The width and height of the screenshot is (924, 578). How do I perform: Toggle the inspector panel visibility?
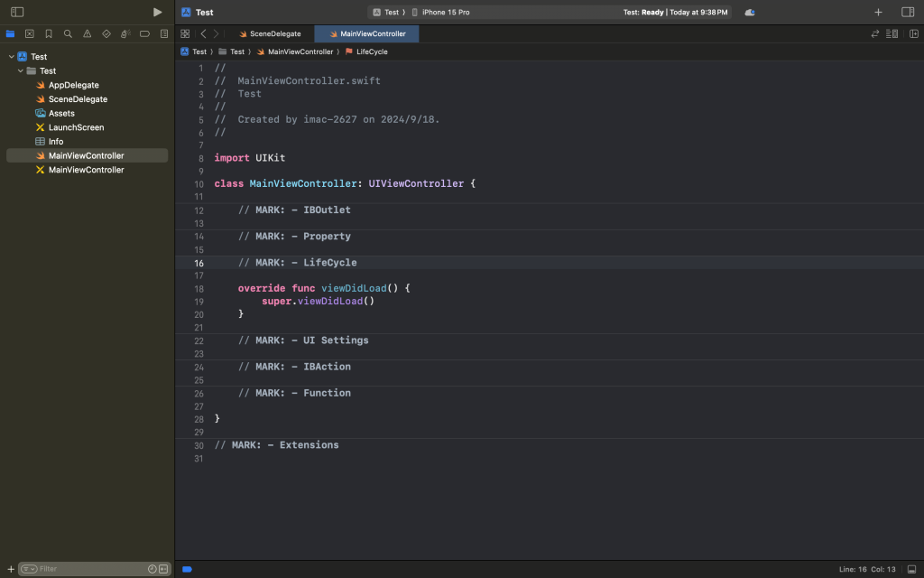click(x=908, y=12)
